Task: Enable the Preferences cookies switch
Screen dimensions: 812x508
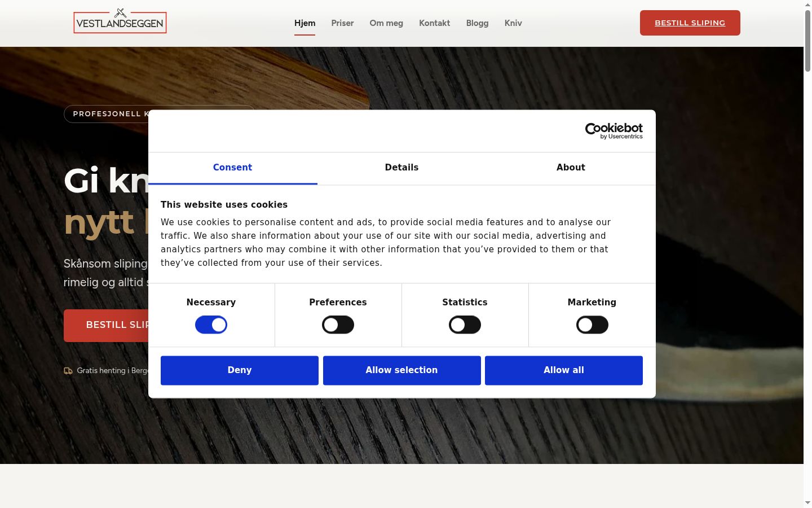Action: point(338,325)
